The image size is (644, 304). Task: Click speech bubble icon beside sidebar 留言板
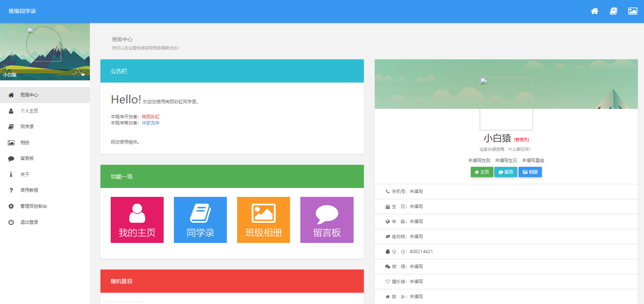click(11, 159)
